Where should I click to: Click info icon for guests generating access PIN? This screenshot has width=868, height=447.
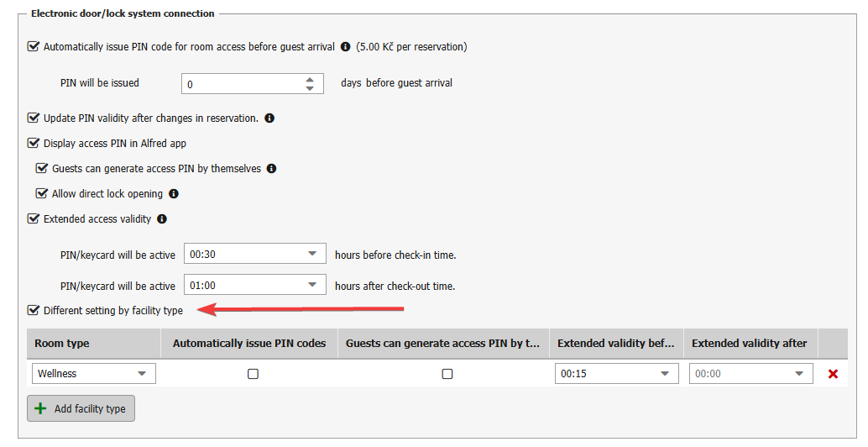272,169
